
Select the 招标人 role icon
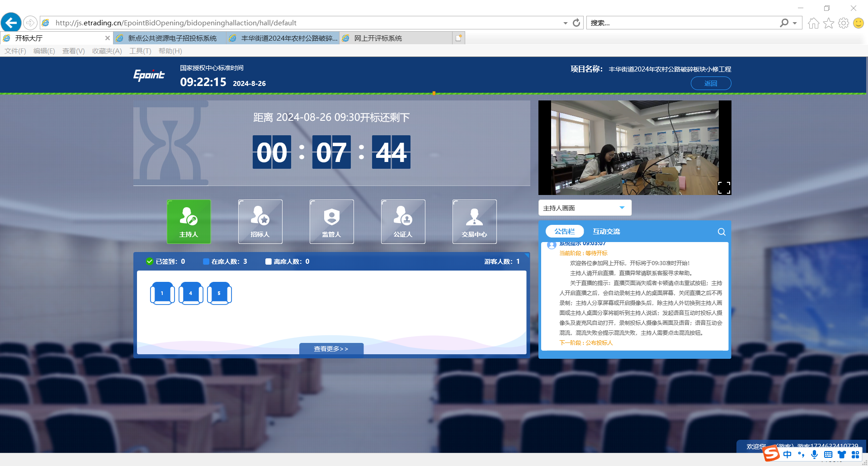pyautogui.click(x=260, y=221)
